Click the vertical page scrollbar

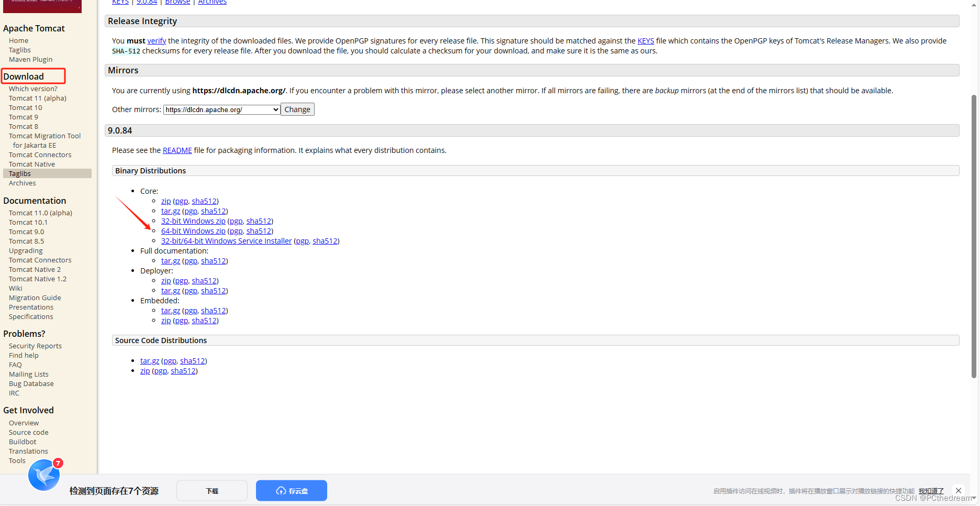pyautogui.click(x=974, y=236)
